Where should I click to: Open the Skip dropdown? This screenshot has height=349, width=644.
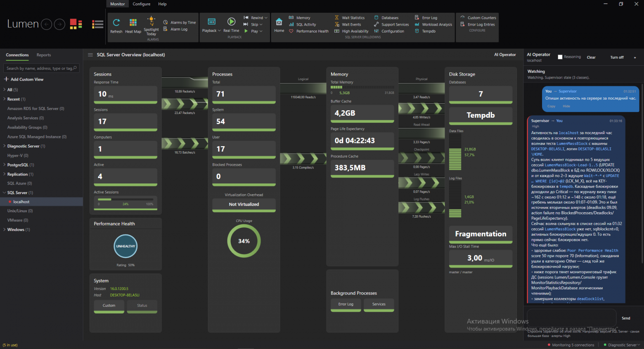[253, 24]
